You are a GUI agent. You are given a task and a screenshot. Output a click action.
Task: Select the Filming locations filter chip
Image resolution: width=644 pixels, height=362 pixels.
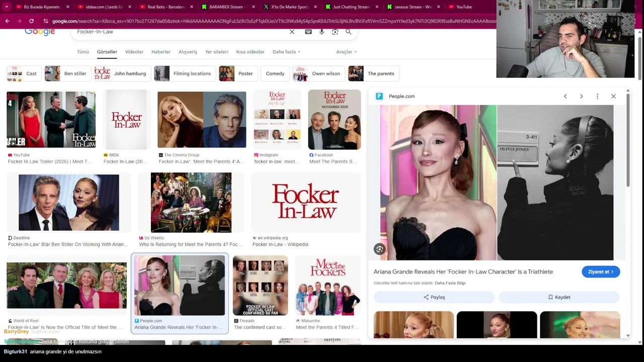click(185, 73)
